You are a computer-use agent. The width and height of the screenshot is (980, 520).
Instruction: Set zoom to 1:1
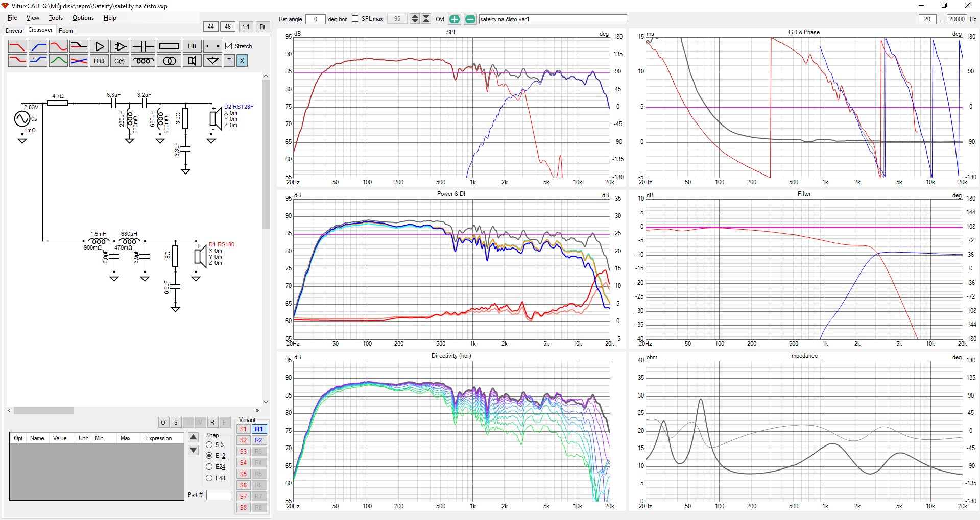click(246, 27)
